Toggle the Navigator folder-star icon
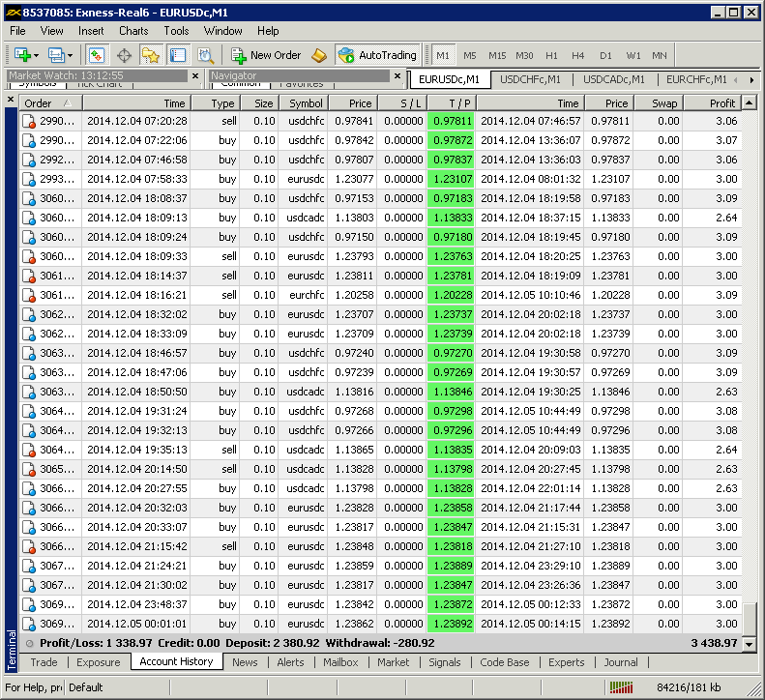This screenshot has height=700, width=765. point(151,55)
